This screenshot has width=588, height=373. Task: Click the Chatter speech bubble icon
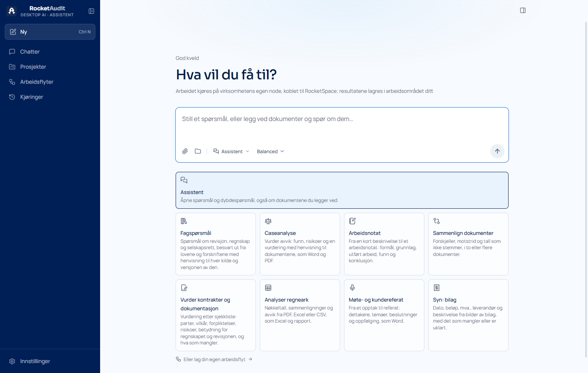coord(12,52)
